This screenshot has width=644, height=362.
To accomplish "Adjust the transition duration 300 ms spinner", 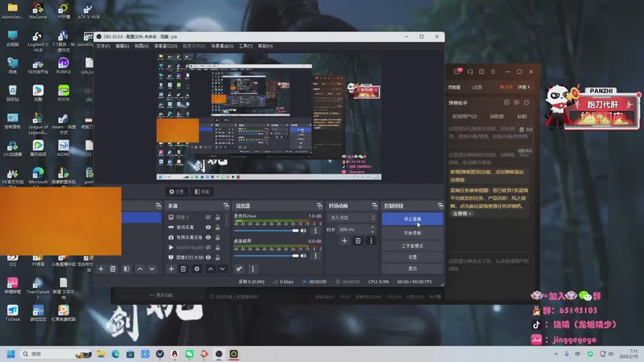I will pos(357,229).
